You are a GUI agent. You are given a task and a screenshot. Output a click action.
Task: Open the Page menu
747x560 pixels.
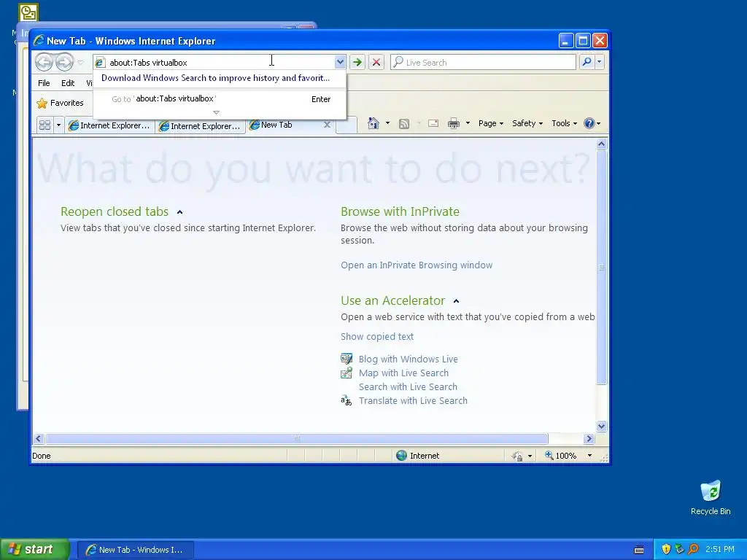coord(491,123)
